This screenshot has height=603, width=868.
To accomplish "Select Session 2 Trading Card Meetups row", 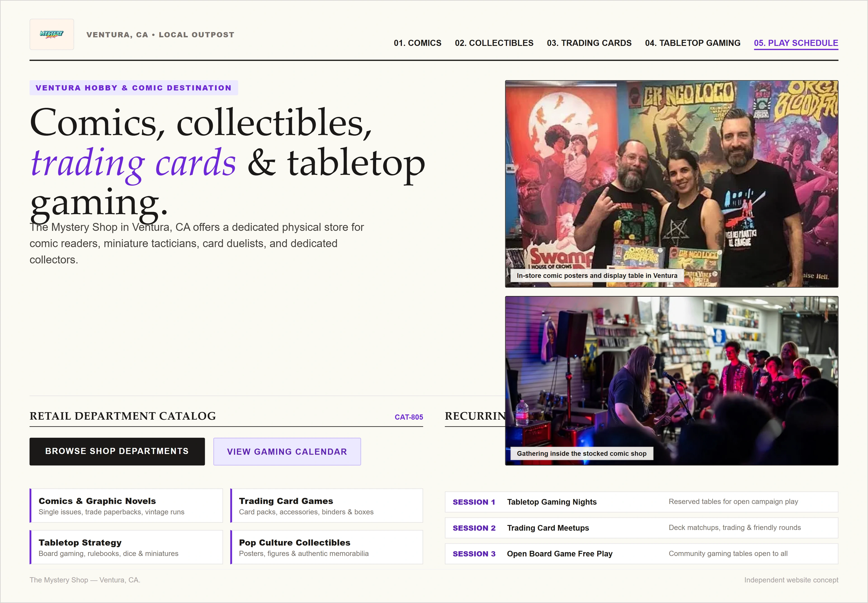I will pos(641,528).
